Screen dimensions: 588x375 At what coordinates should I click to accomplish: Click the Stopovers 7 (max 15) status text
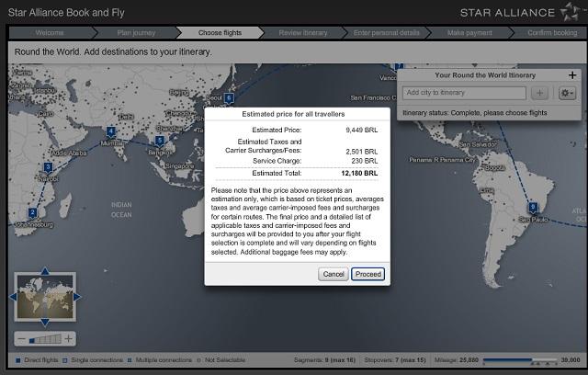click(395, 360)
